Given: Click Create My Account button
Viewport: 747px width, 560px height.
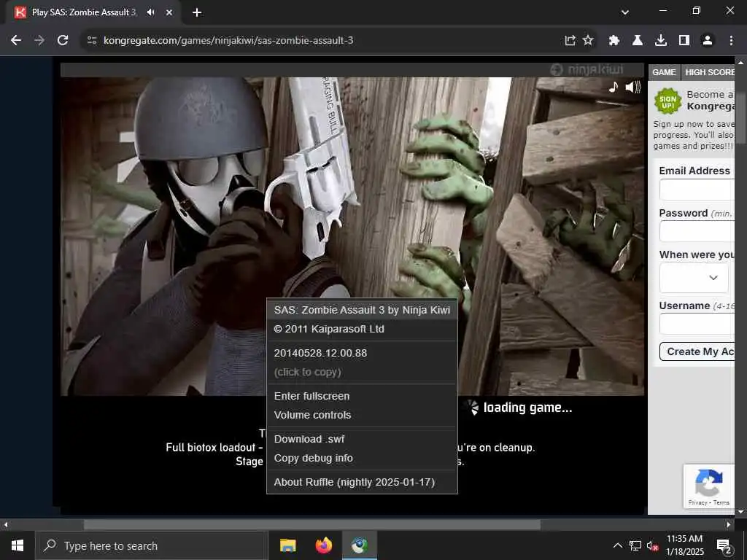Looking at the screenshot, I should pos(697,351).
